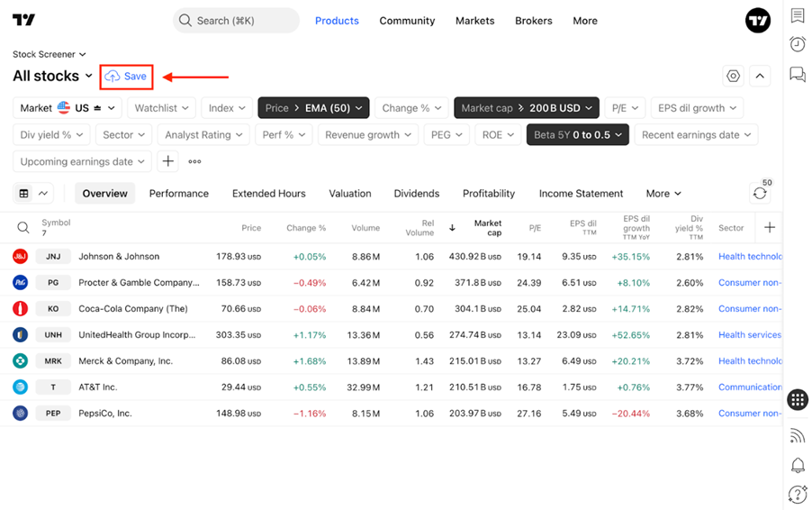Open screener settings hexagon icon
This screenshot has width=812, height=510.
point(734,77)
